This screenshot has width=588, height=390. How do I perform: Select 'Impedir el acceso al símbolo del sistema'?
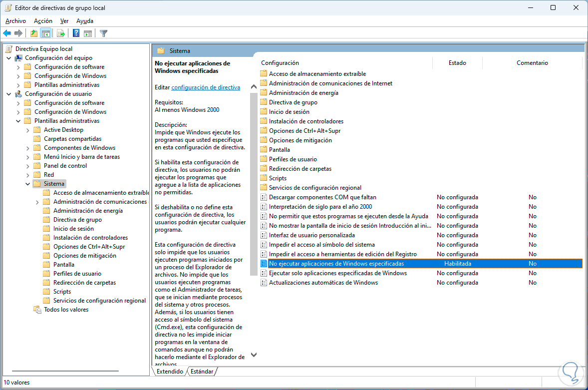pos(321,245)
